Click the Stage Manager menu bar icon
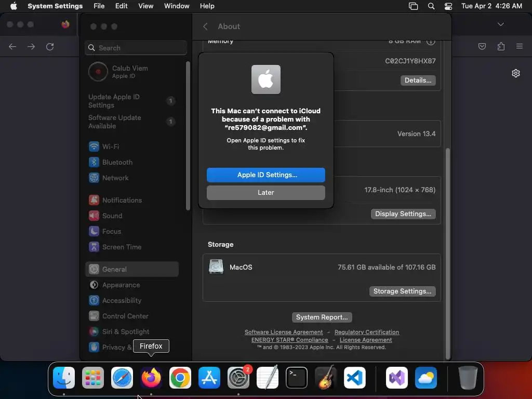This screenshot has height=399, width=532. coord(413,6)
